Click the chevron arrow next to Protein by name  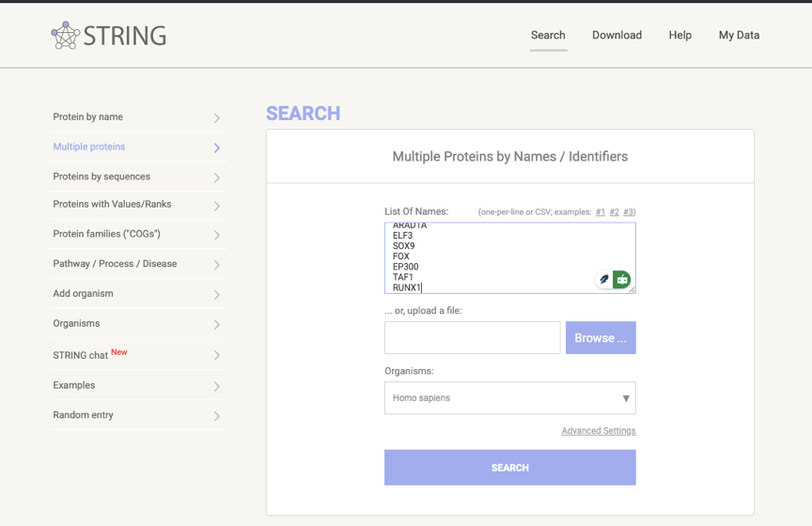click(x=217, y=118)
